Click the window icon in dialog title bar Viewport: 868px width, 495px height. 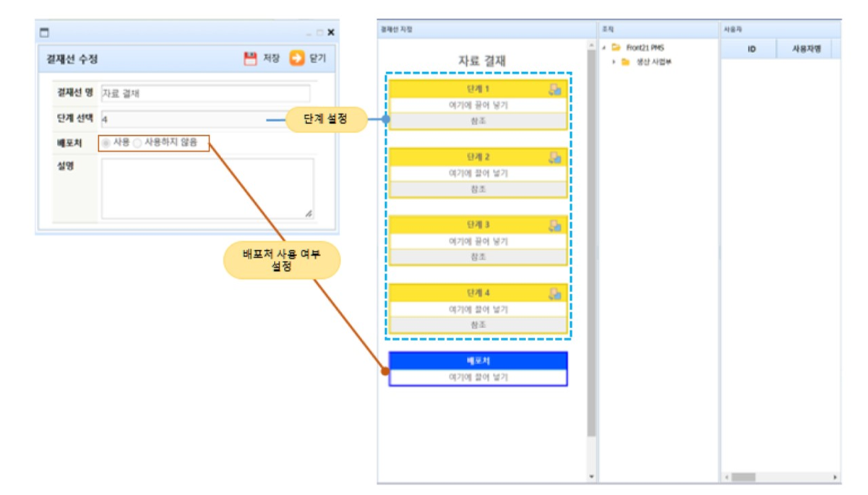tap(44, 33)
